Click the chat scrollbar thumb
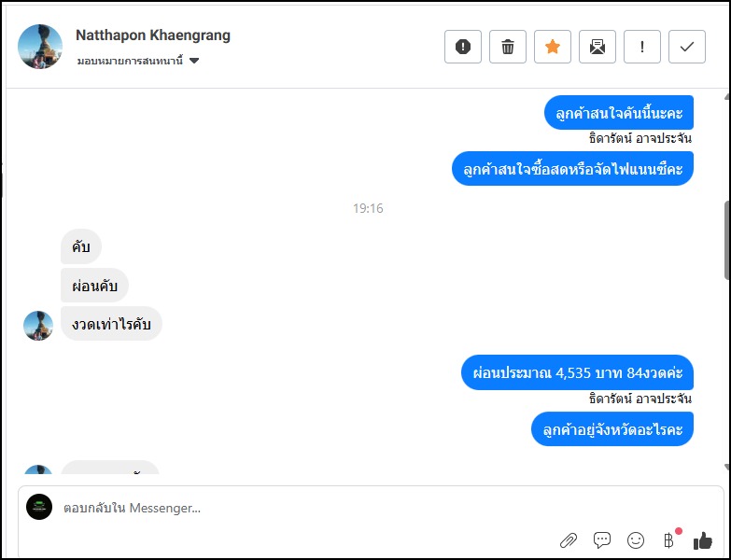Screen dimensions: 731x560 (727, 241)
